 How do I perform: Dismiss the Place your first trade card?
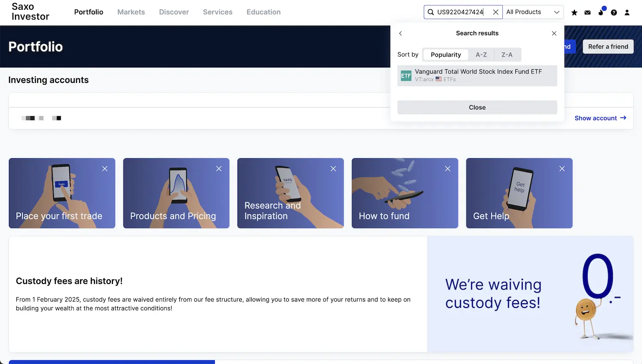[104, 169]
